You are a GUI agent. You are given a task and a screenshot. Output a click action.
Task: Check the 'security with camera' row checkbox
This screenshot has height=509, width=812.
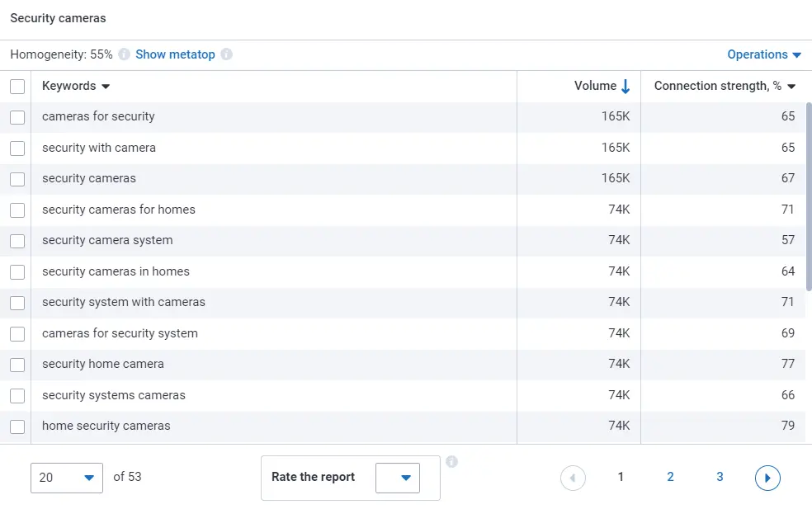pyautogui.click(x=17, y=148)
